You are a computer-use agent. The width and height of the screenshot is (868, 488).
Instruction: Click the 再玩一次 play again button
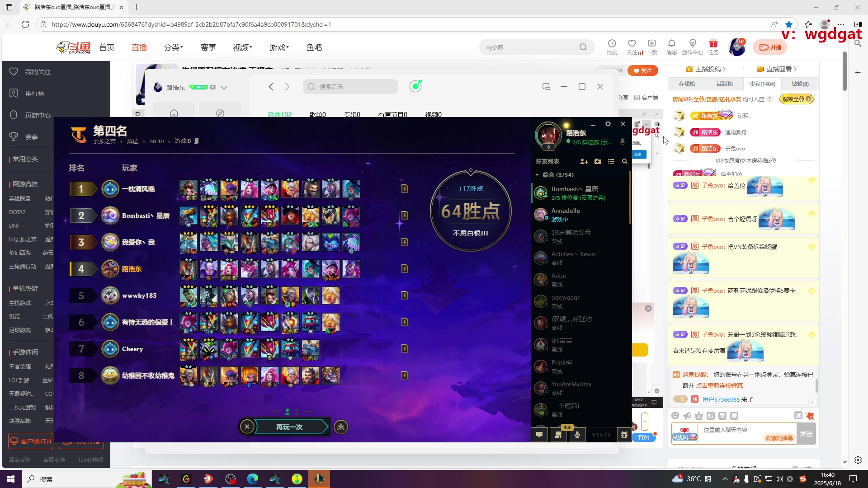[291, 427]
